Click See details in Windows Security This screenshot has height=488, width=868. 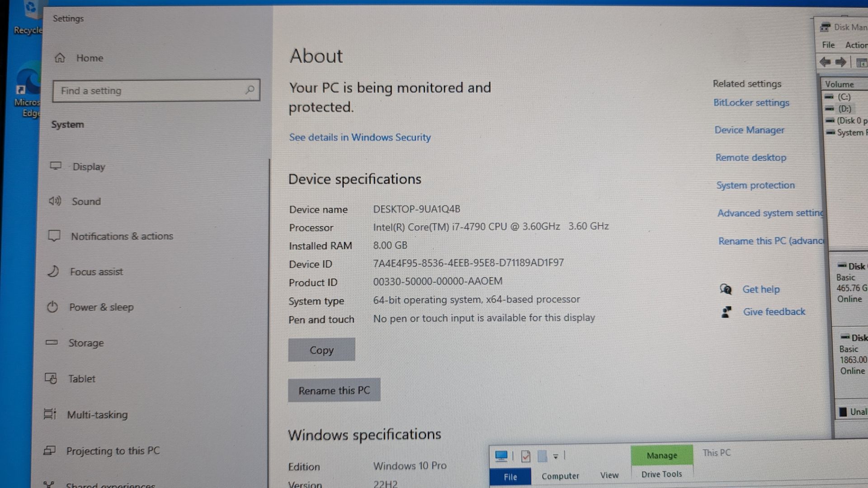(x=361, y=137)
